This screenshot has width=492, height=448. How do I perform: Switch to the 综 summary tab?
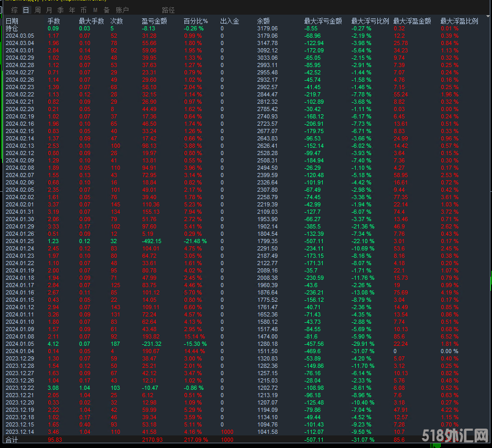click(x=15, y=10)
